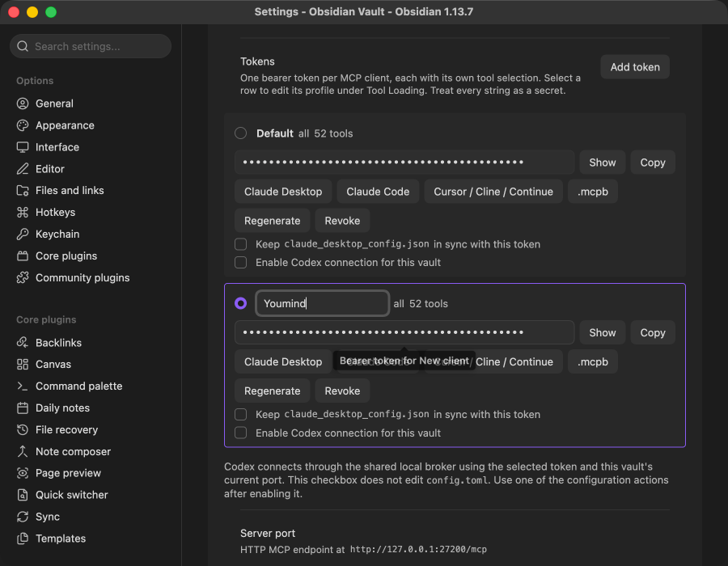The image size is (728, 566).
Task: Click the Canvas grid icon
Action: coord(23,364)
